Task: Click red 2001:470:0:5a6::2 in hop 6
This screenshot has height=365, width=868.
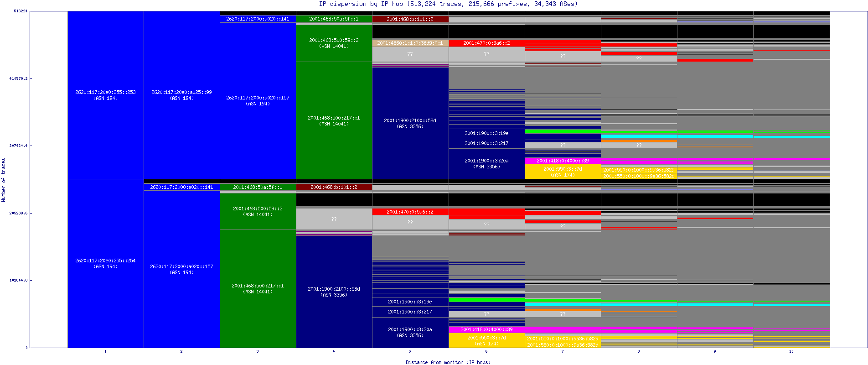Action: 487,43
